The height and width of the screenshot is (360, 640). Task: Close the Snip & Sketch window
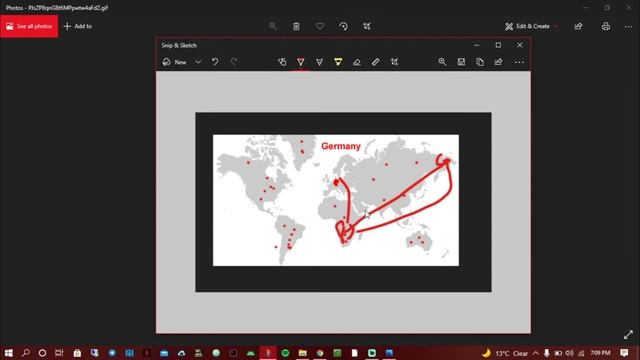(520, 45)
